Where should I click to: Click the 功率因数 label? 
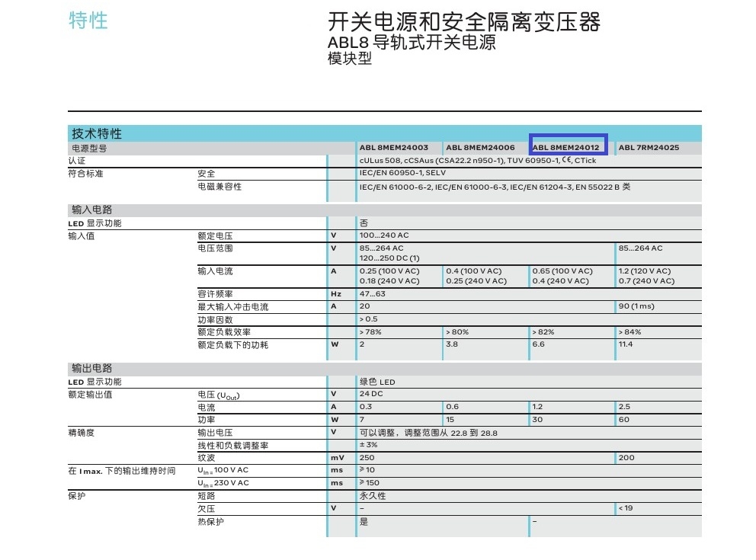point(215,319)
